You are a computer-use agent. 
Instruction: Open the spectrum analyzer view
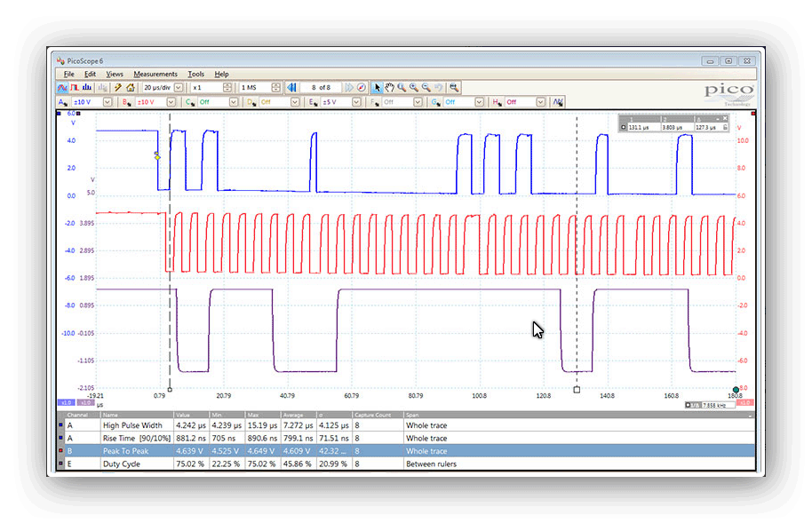pos(85,87)
